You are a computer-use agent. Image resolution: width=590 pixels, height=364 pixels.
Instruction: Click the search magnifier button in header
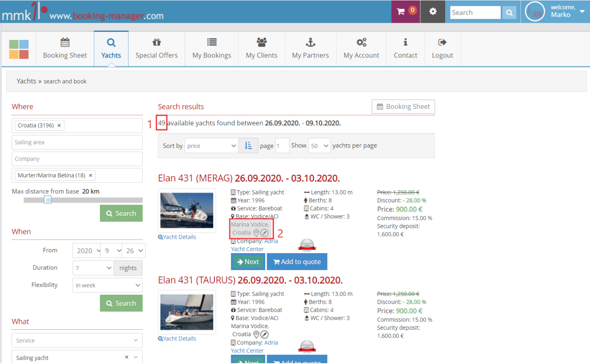[x=509, y=13]
